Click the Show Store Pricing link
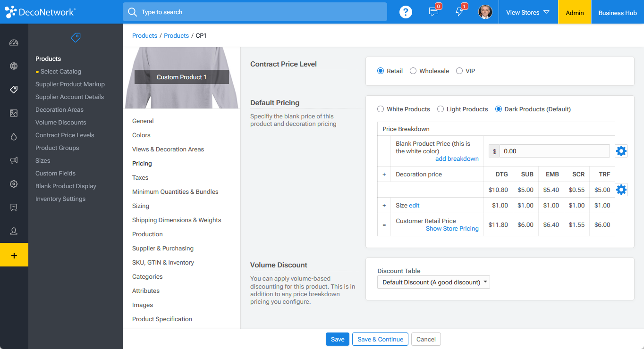 point(452,228)
